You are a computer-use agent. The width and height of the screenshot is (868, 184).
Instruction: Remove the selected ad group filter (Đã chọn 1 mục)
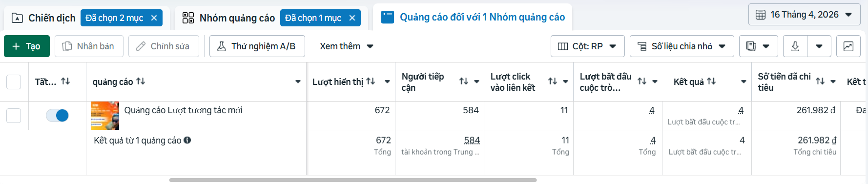coord(352,18)
